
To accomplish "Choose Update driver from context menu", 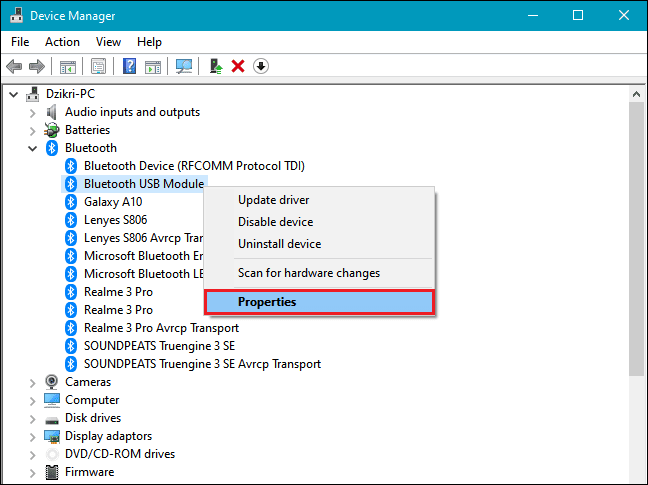I will (x=319, y=200).
